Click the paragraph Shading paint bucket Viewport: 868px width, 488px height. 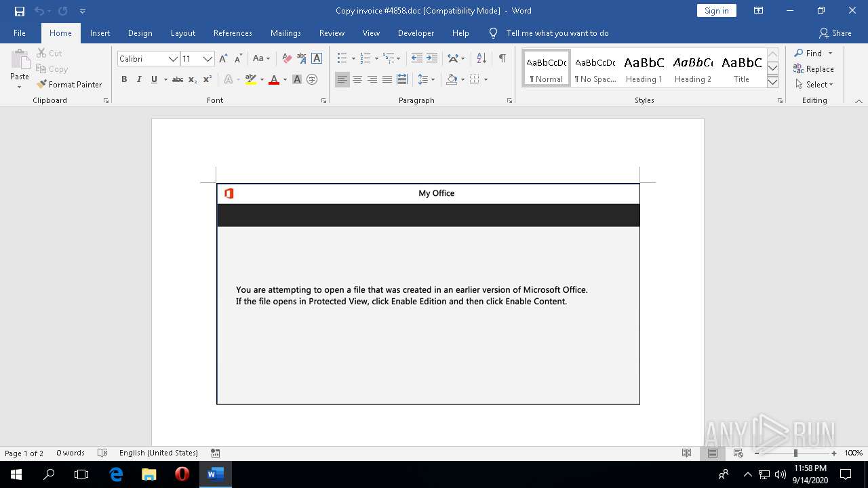pos(452,79)
